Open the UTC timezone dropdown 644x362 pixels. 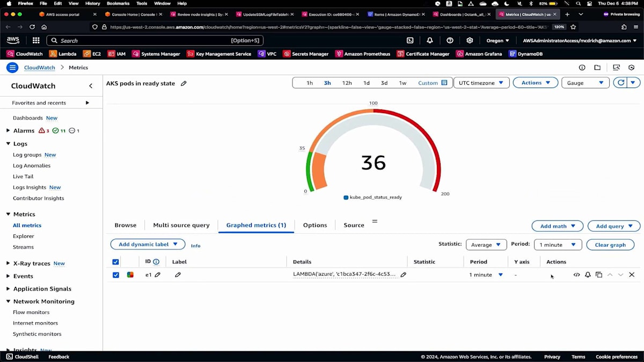coord(481,83)
